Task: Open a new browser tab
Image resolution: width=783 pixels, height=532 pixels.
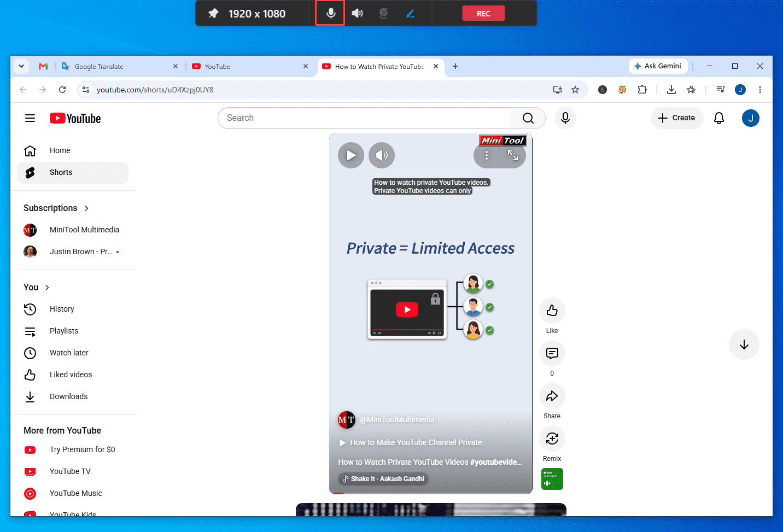Action: 455,66
